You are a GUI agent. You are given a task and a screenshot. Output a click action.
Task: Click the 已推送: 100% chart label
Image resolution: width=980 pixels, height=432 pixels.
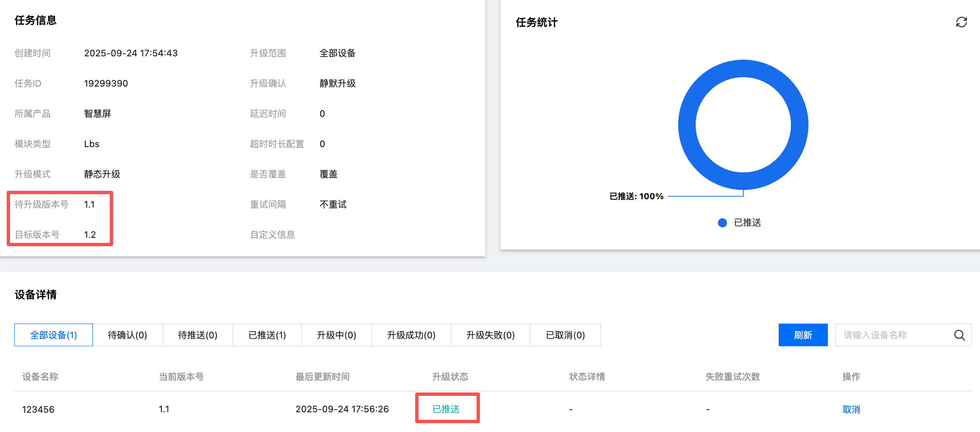(636, 196)
